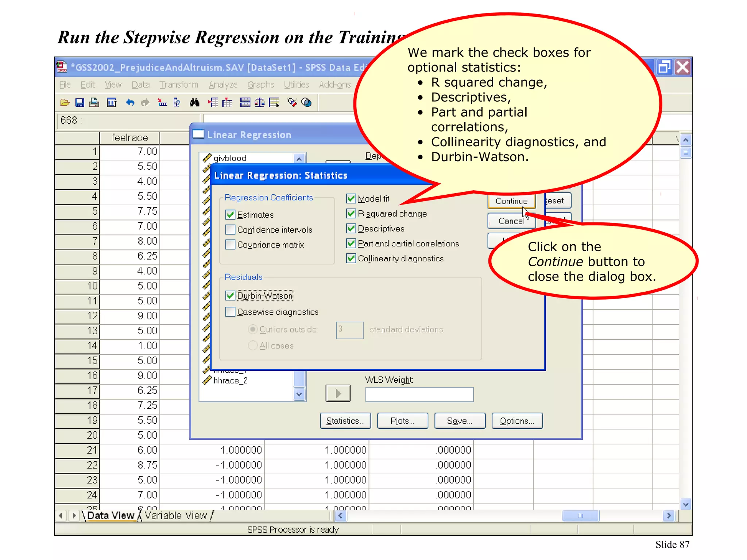The height and width of the screenshot is (560, 747).
Task: Click the Select Cases icon
Action: coord(274,103)
